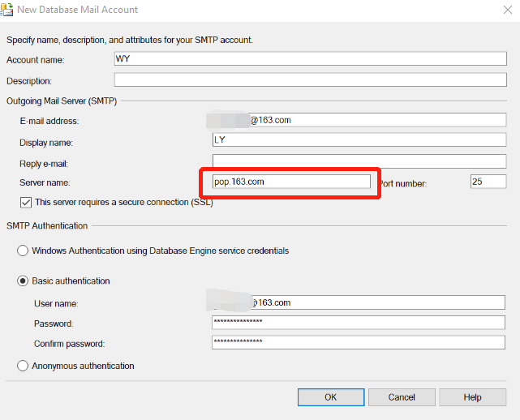Click the 'Server name:' label
This screenshot has height=420, width=520.
[x=45, y=182]
